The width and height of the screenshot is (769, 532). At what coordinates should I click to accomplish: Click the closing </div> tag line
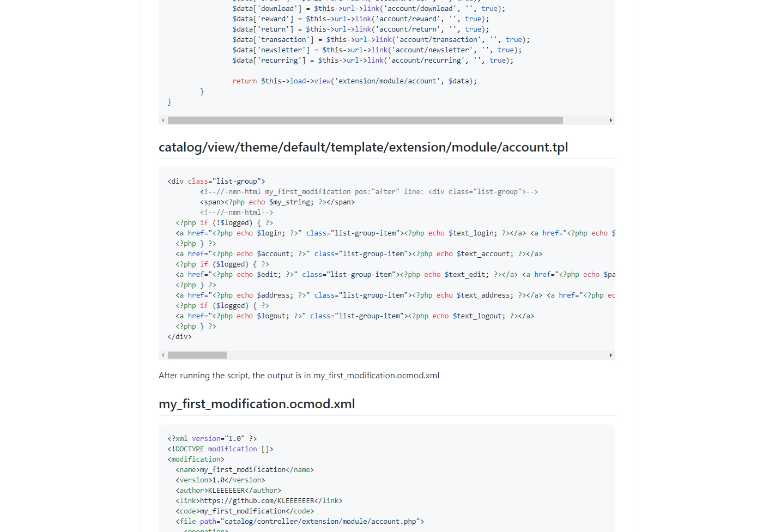[180, 337]
